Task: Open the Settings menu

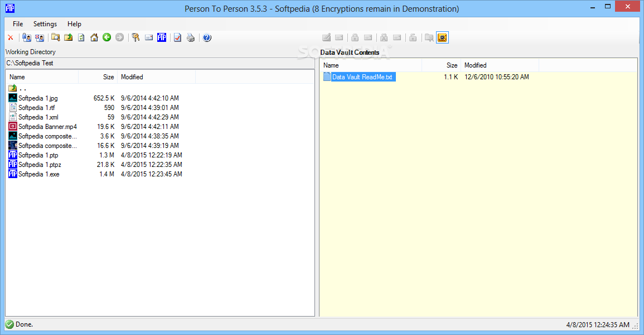Action: click(x=45, y=24)
